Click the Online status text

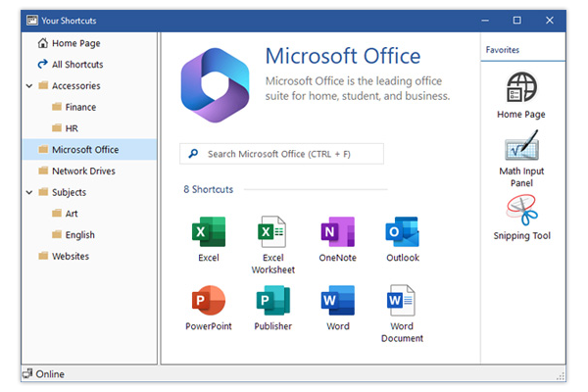coord(50,374)
